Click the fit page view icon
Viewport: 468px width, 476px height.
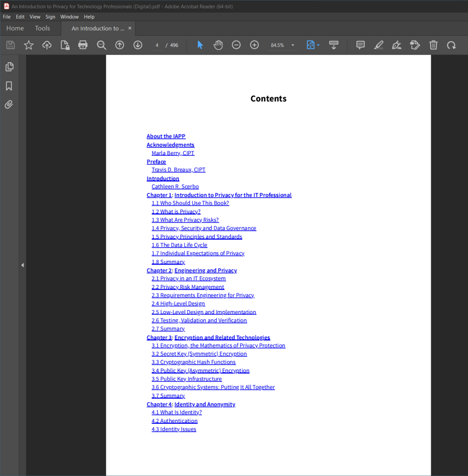[x=311, y=45]
